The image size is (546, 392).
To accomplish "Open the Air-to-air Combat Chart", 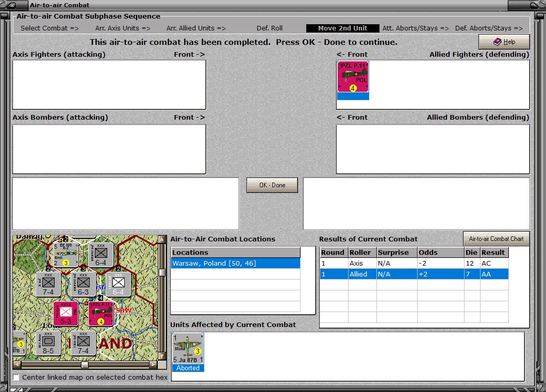I will [496, 239].
